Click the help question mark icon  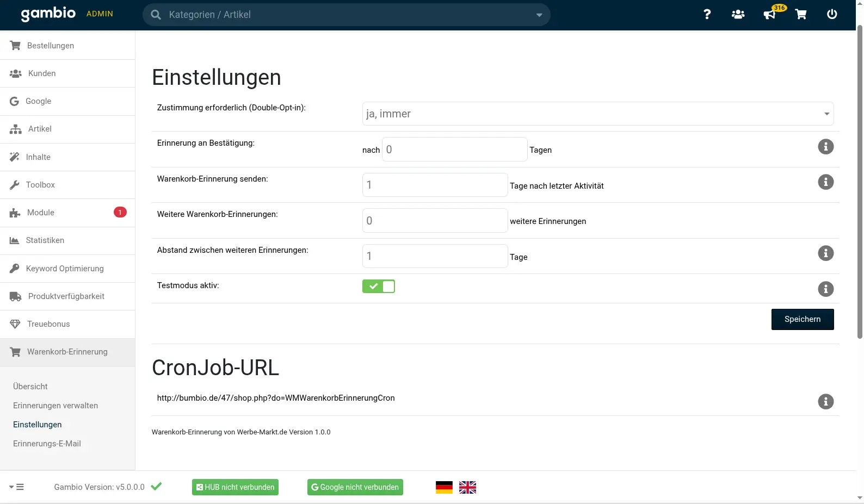tap(707, 15)
